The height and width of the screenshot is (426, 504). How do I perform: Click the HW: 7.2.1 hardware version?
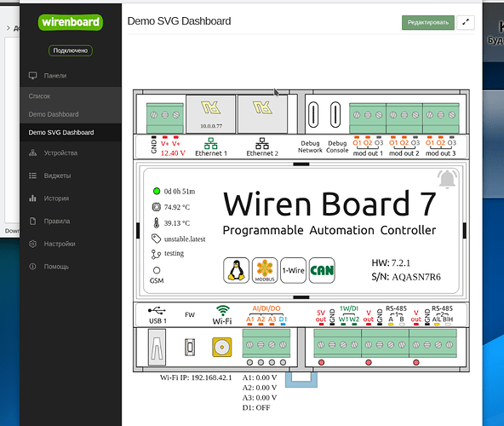pyautogui.click(x=391, y=263)
